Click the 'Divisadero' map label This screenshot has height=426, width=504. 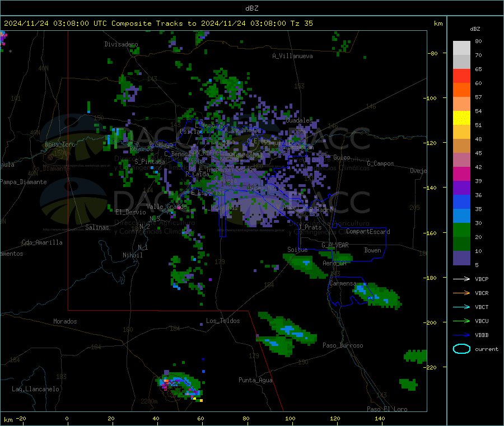[121, 44]
